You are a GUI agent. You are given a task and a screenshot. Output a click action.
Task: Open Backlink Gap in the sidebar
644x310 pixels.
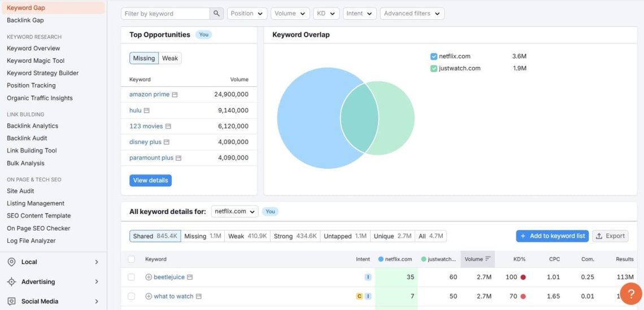tap(25, 20)
